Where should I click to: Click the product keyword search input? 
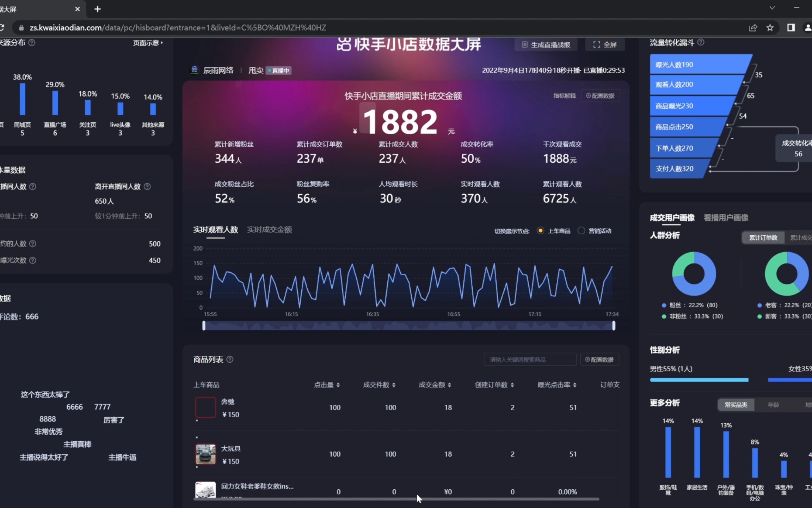tap(530, 360)
